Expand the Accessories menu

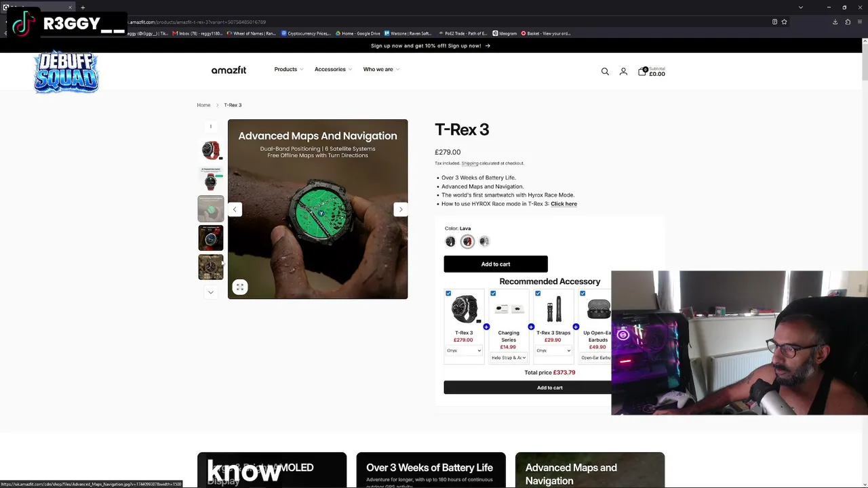click(333, 69)
